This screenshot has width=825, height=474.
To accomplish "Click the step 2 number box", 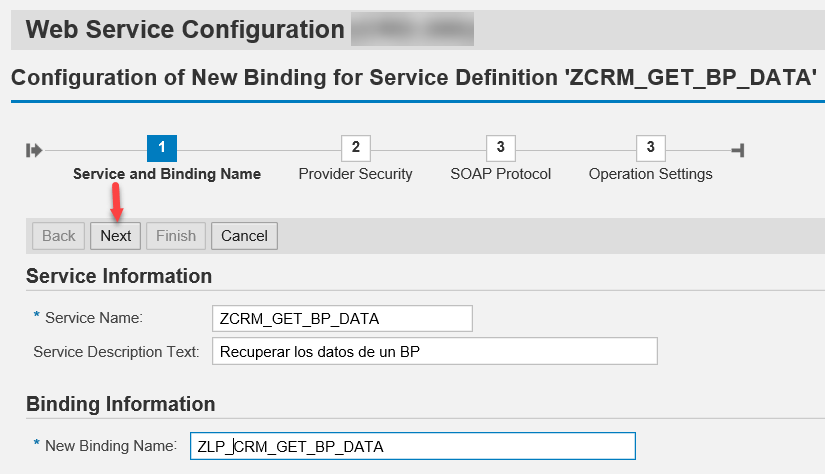I will [355, 149].
